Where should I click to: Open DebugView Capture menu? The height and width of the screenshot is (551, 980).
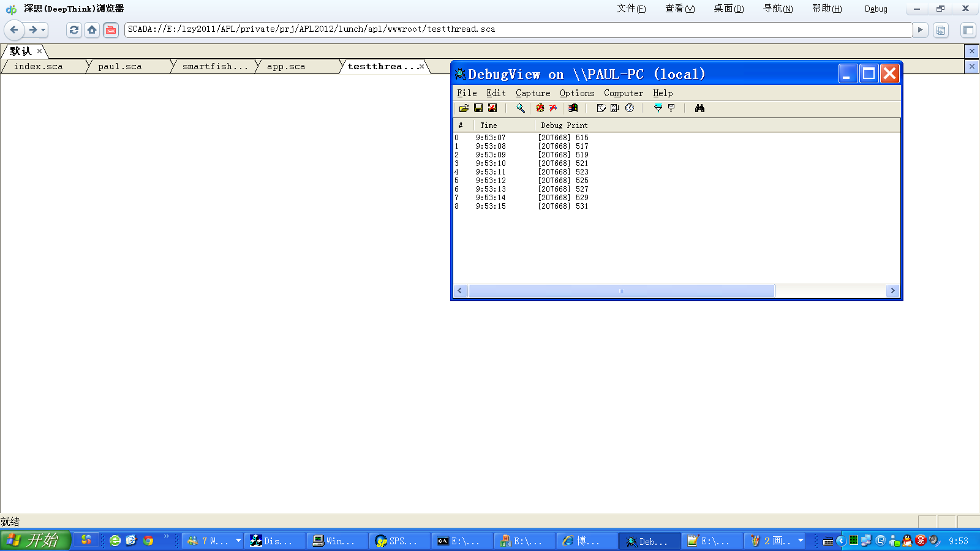point(533,93)
